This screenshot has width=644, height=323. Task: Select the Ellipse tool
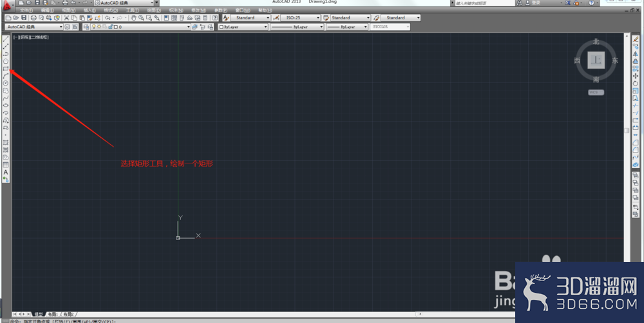point(6,106)
